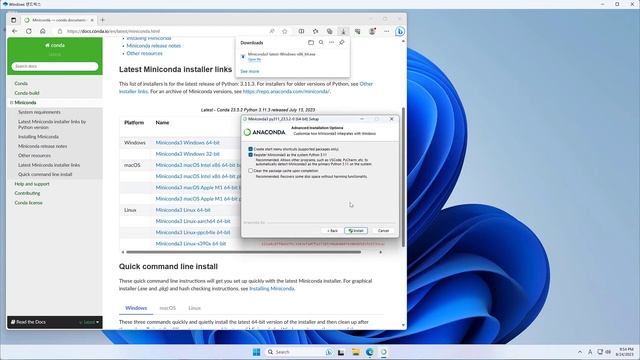Viewport: 640px width, 360px height.
Task: Select Quick command line install in sidebar
Action: (x=45, y=174)
